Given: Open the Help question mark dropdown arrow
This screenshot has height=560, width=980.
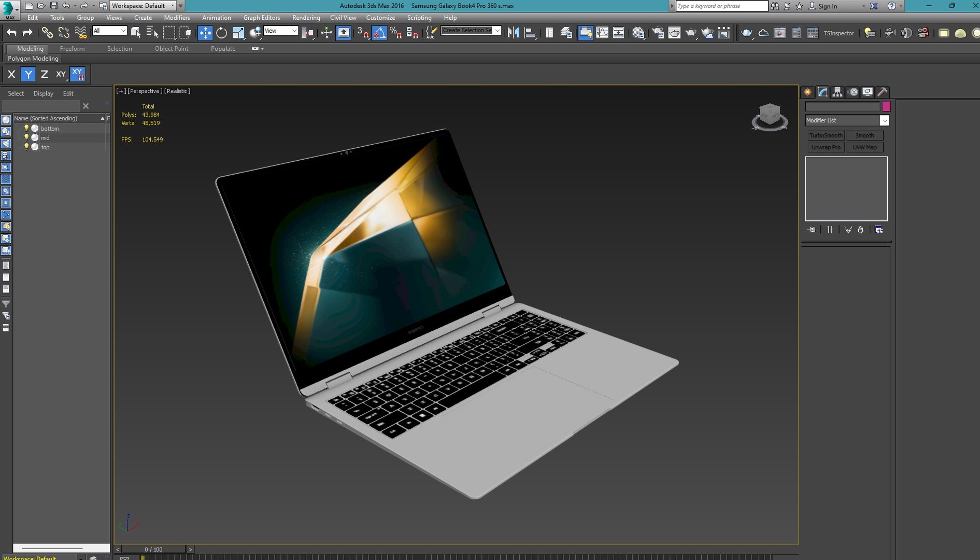Looking at the screenshot, I should click(901, 6).
